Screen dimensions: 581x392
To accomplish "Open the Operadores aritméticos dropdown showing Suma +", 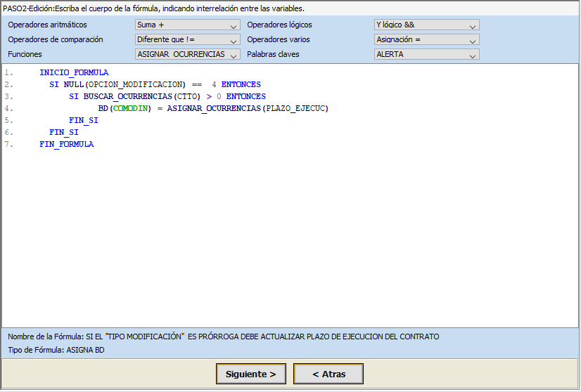I will point(187,25).
